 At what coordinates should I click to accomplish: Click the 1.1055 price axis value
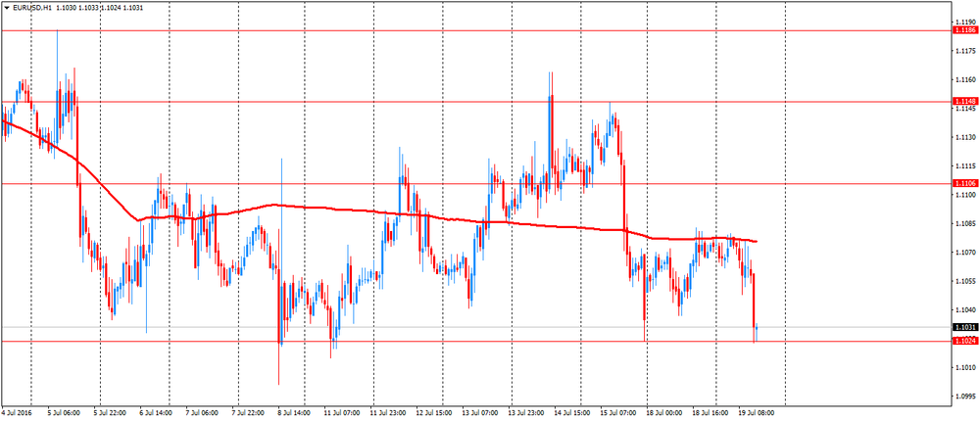coord(963,281)
